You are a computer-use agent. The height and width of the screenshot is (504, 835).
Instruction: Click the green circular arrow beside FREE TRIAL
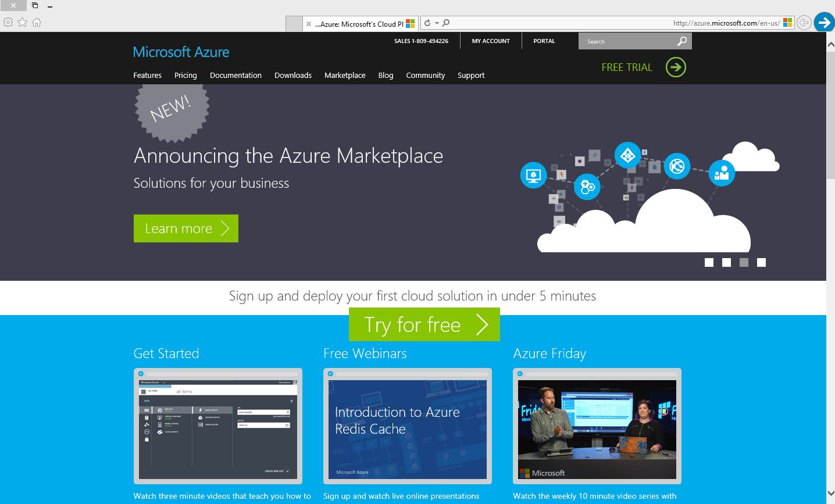(x=675, y=67)
